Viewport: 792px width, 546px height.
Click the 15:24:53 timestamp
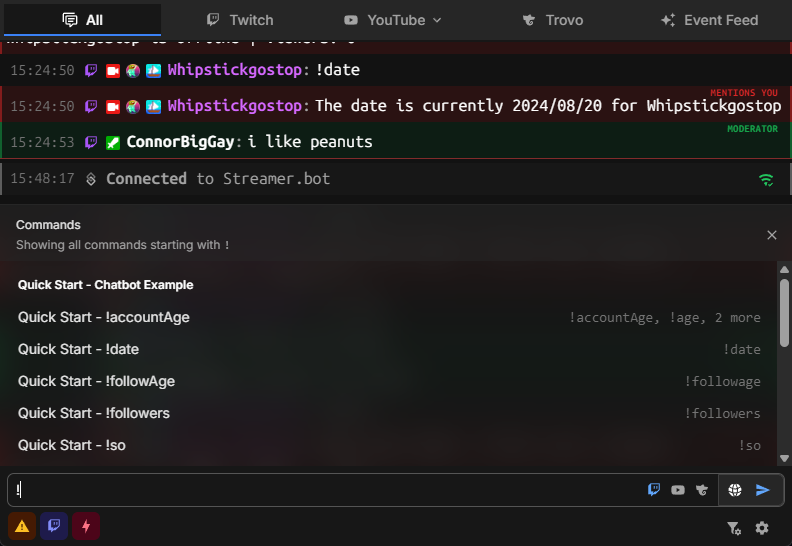[42, 142]
